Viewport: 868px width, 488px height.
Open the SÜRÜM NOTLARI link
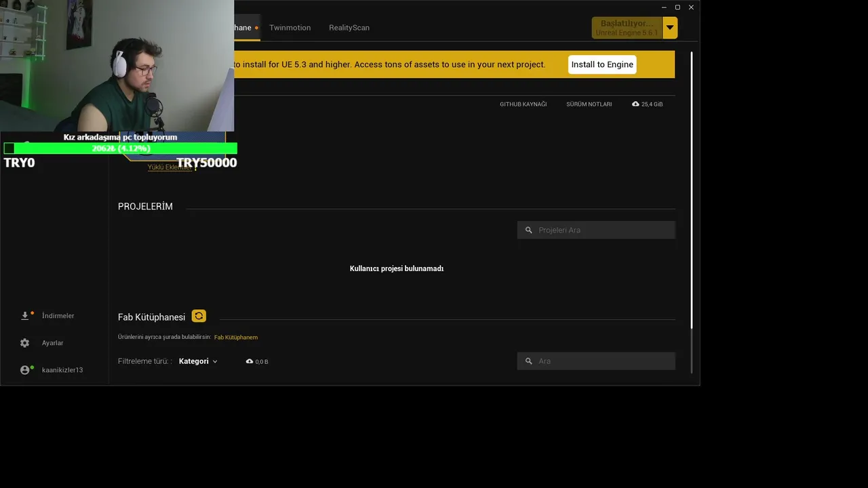pos(589,104)
